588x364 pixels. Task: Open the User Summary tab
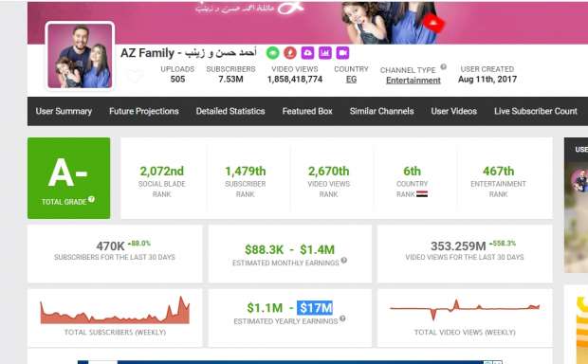(x=64, y=111)
